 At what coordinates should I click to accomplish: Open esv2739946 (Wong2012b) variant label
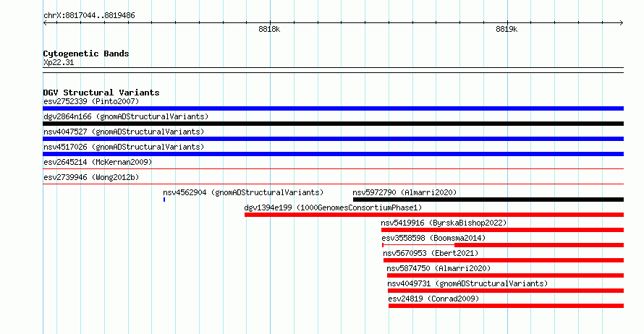click(x=91, y=177)
